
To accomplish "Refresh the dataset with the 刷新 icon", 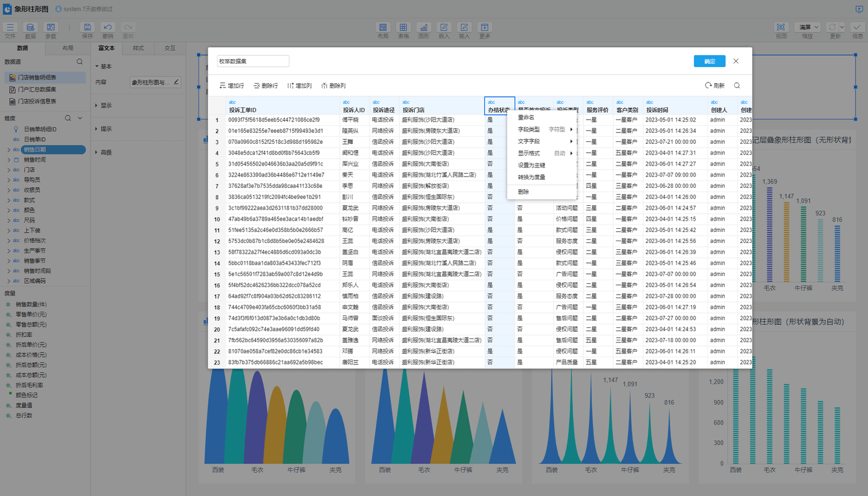I will (x=708, y=86).
